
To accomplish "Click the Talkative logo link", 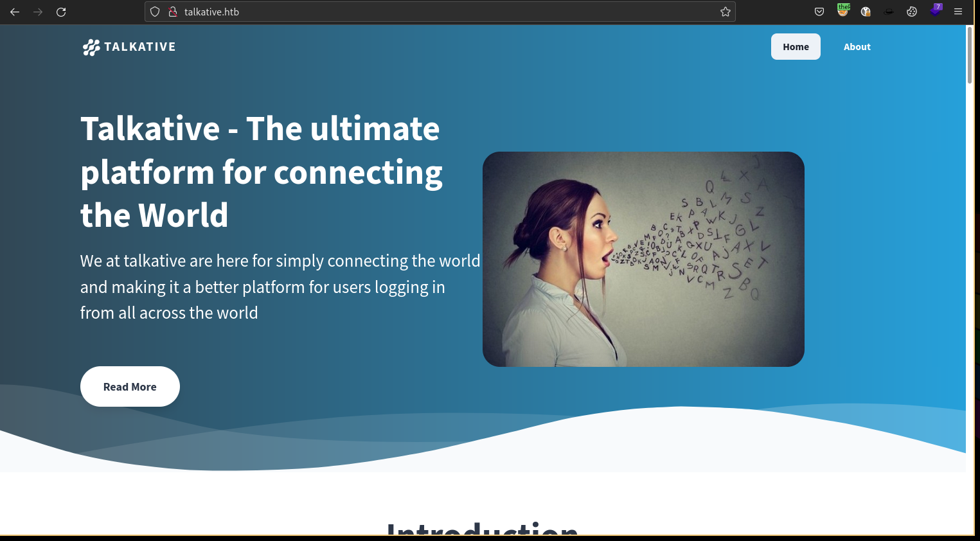I will point(129,47).
